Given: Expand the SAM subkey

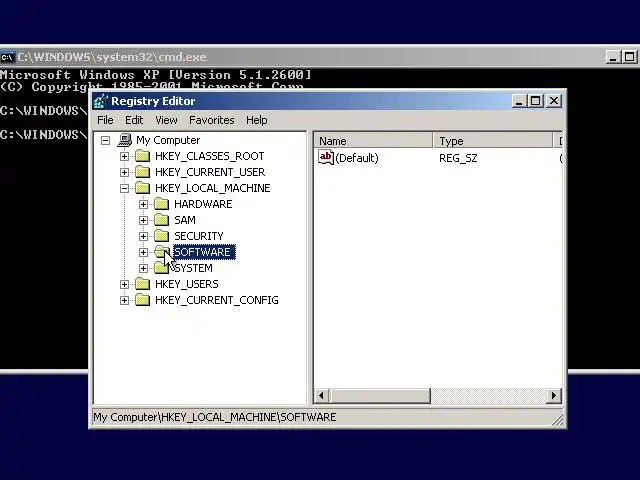Looking at the screenshot, I should [143, 220].
